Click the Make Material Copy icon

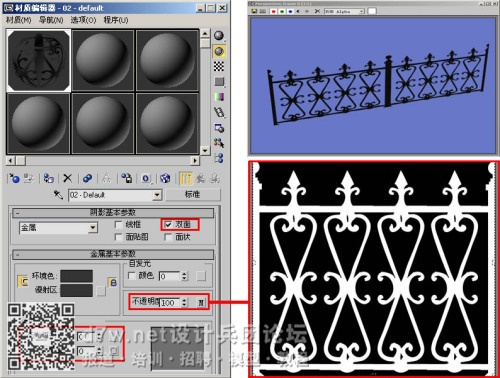87,178
